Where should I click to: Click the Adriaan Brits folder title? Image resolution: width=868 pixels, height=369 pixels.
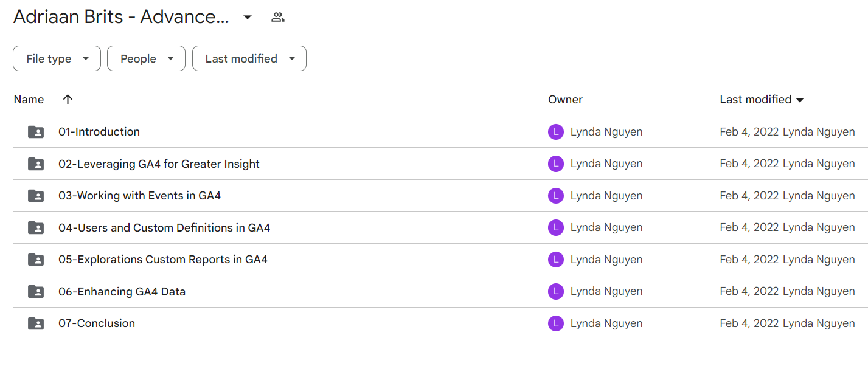121,17
